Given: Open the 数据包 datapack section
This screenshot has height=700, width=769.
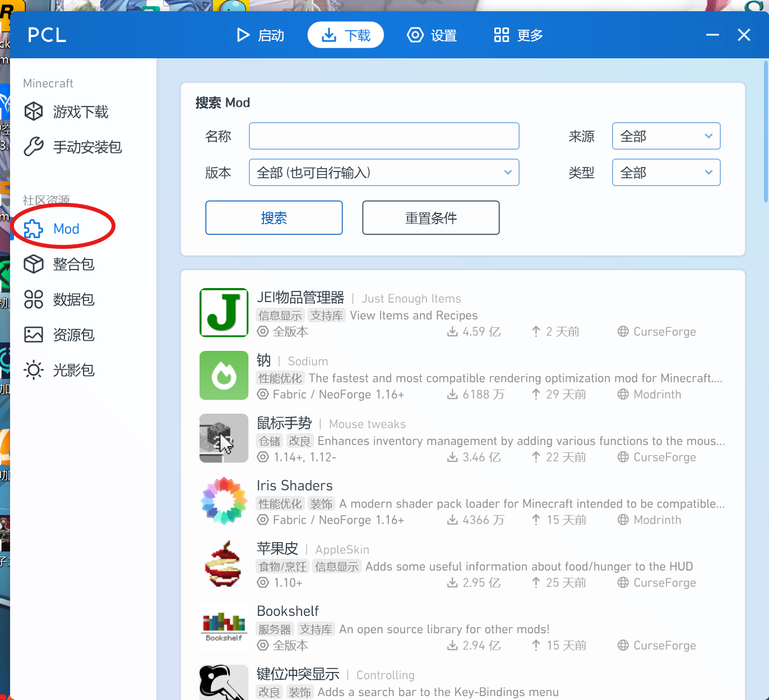Looking at the screenshot, I should (59, 299).
